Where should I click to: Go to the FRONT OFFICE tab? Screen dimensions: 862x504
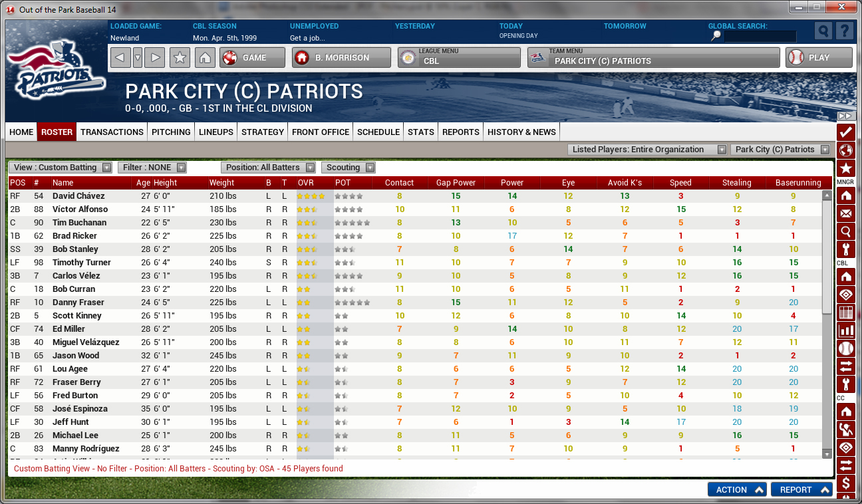click(x=321, y=132)
